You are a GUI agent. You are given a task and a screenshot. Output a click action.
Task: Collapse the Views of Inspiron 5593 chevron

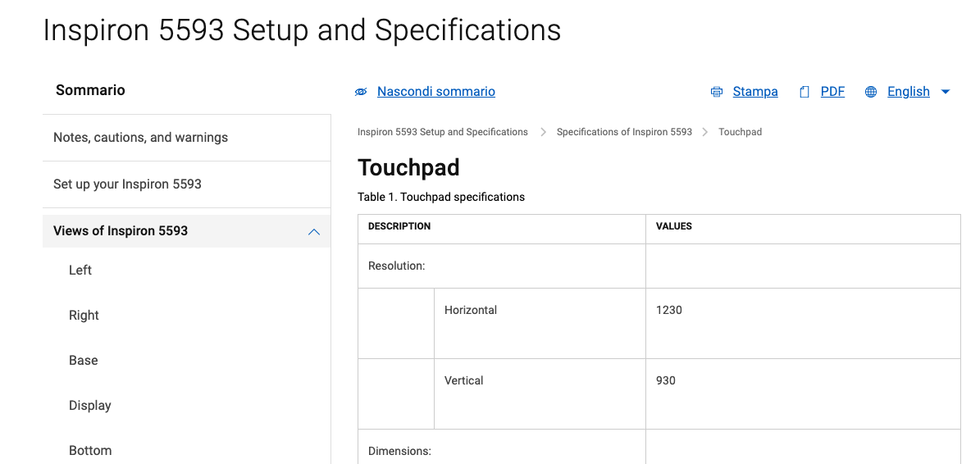click(x=314, y=232)
